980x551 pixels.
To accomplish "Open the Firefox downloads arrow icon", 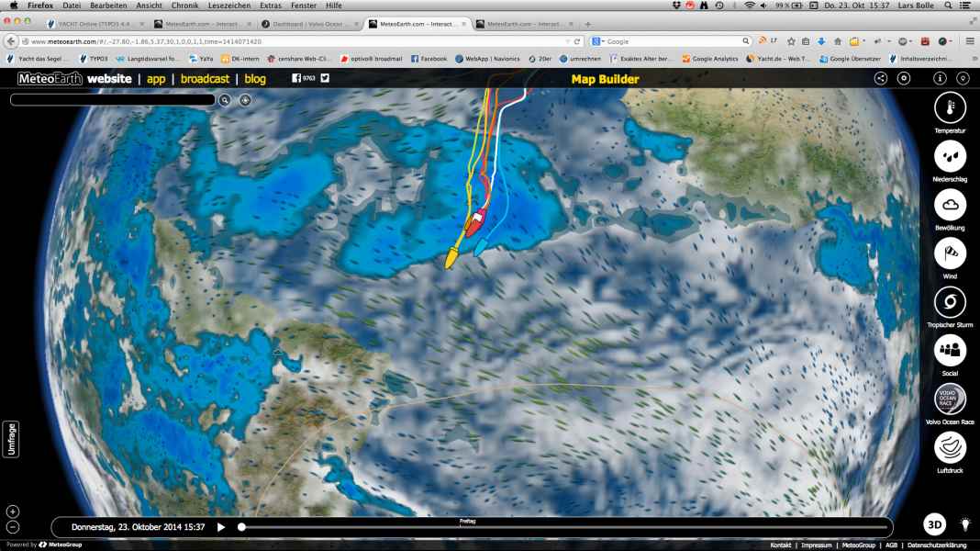I will (x=821, y=41).
